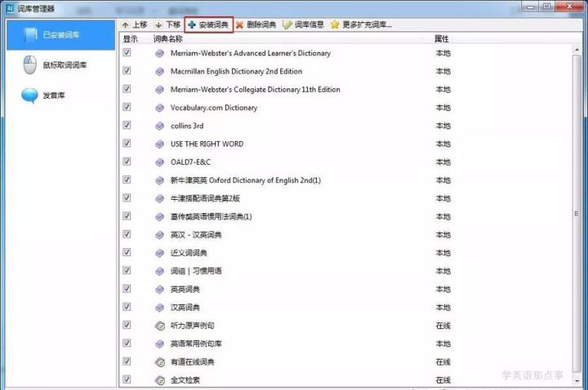Click the Delete Dictionary (删除词典) red X icon
588x390 pixels.
click(x=239, y=25)
